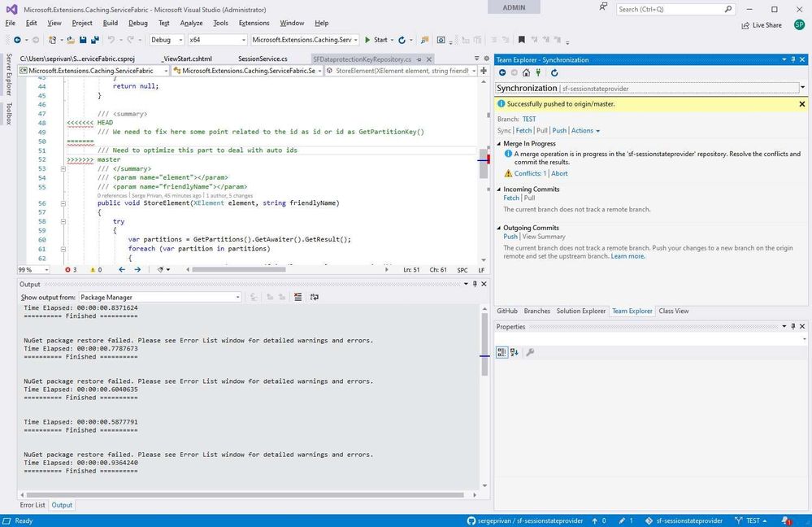Click the 'Conflicts: 1' link

point(530,173)
